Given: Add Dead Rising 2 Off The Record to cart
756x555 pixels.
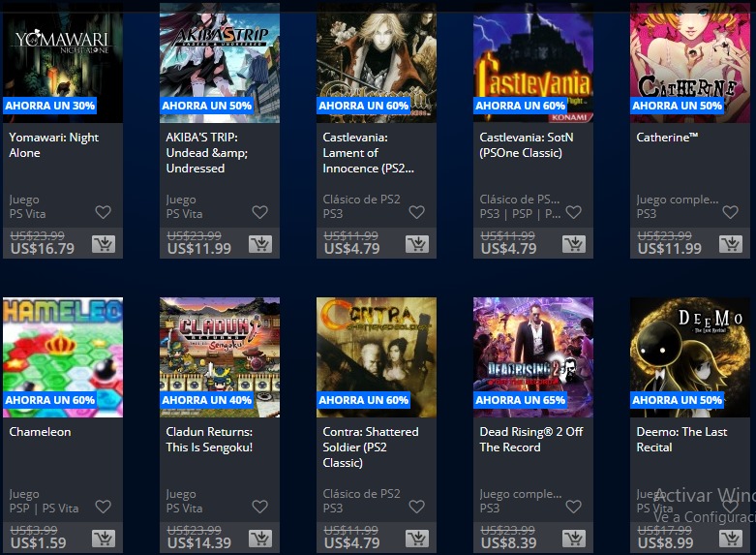Looking at the screenshot, I should coord(574,539).
